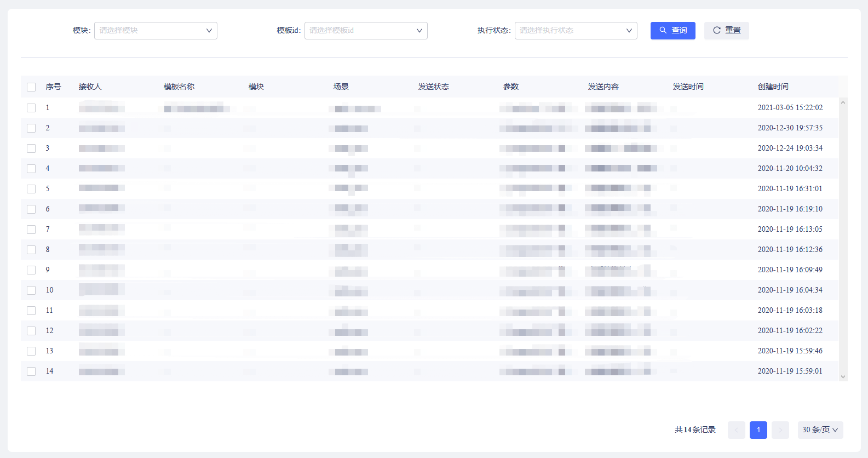Check the checkbox for row 11

[x=31, y=311]
